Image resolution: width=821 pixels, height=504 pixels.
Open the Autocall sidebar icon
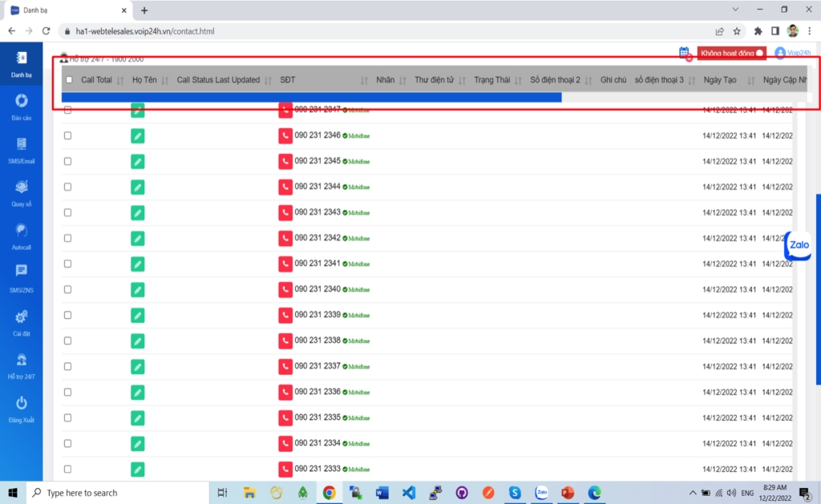(x=22, y=231)
